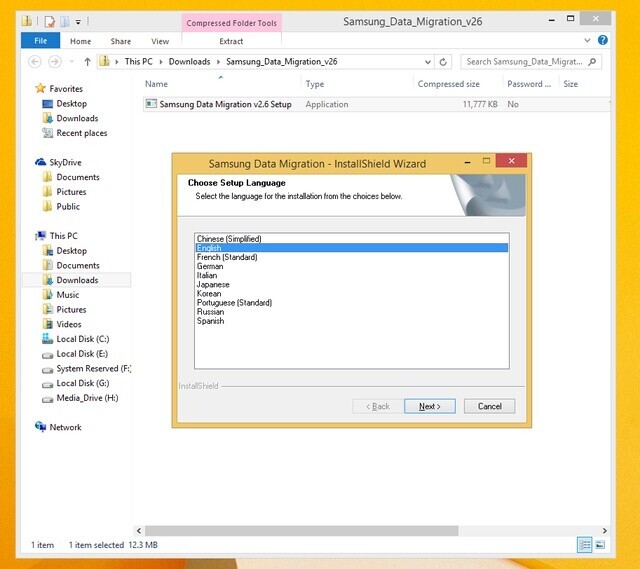This screenshot has width=640, height=569.
Task: Open the SkyDrive icon in sidebar
Action: 40,162
